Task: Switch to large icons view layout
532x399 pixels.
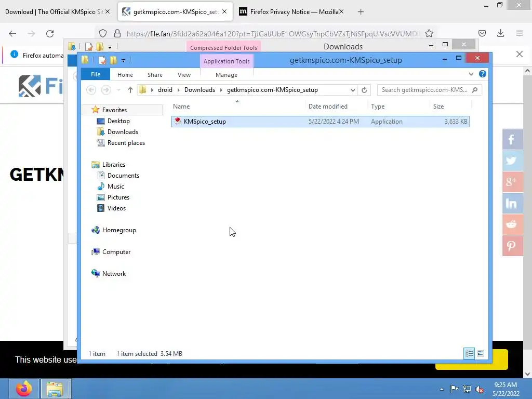Action: click(481, 353)
